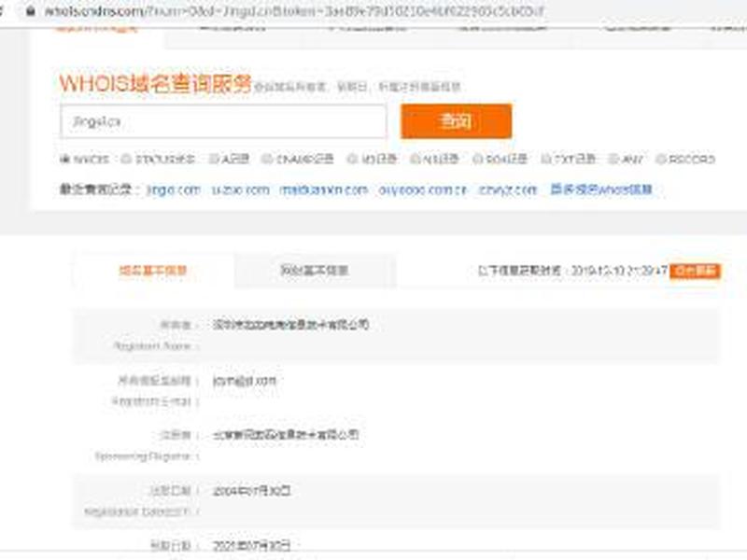Pick the TXT record radio option
The width and height of the screenshot is (747, 560).
(x=545, y=159)
